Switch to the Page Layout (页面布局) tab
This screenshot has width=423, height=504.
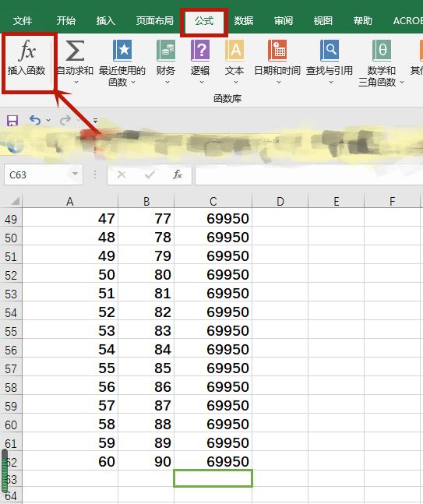(x=154, y=21)
